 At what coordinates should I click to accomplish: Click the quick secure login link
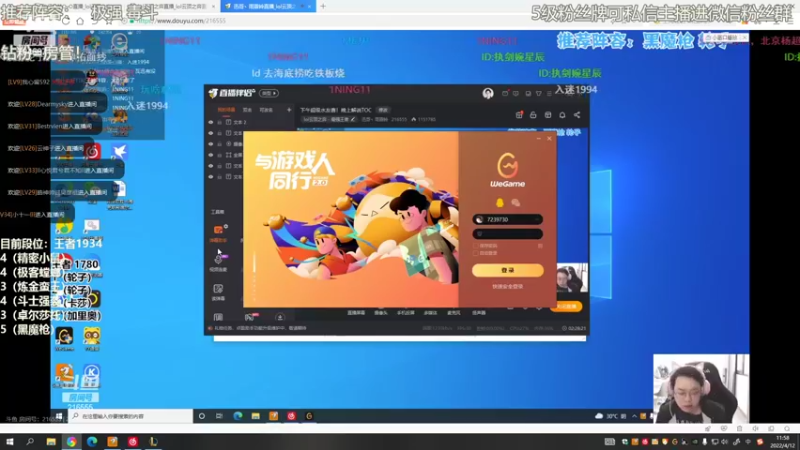507,287
